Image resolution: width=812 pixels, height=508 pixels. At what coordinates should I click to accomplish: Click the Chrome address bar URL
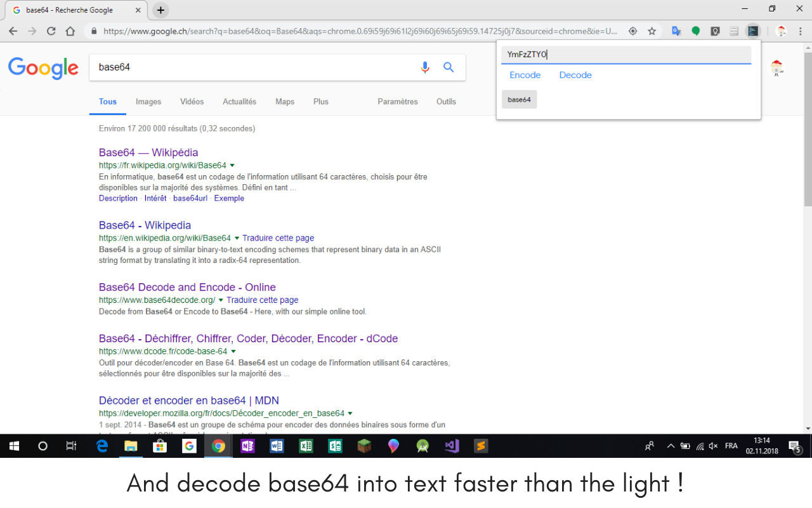360,30
